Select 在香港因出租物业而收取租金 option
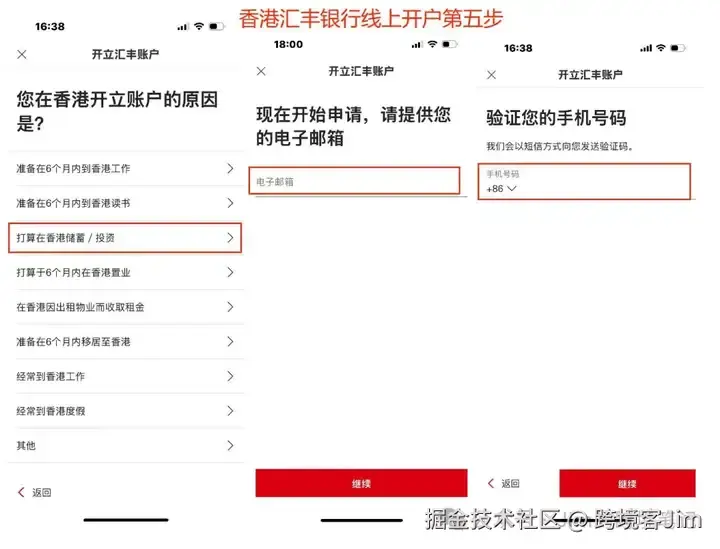This screenshot has width=720, height=549. tap(125, 307)
